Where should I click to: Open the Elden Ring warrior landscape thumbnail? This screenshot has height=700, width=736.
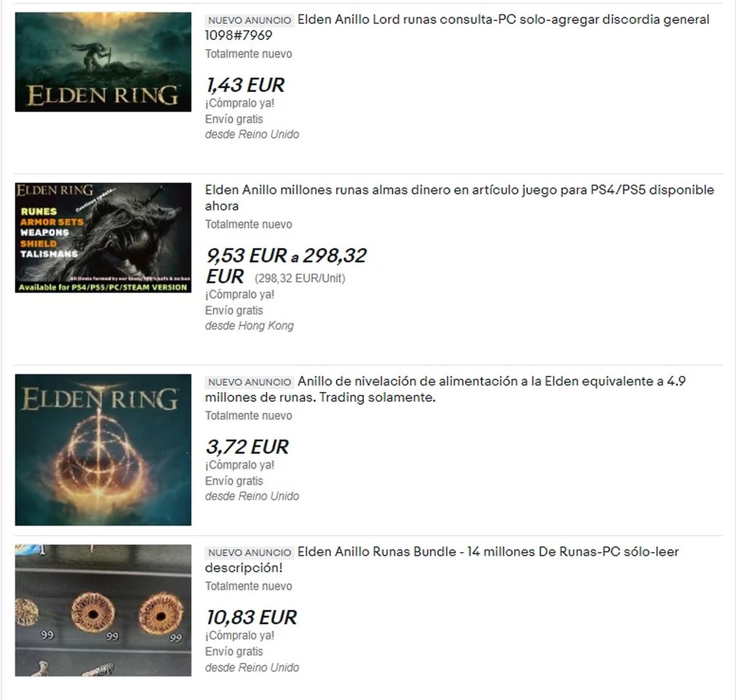click(103, 62)
